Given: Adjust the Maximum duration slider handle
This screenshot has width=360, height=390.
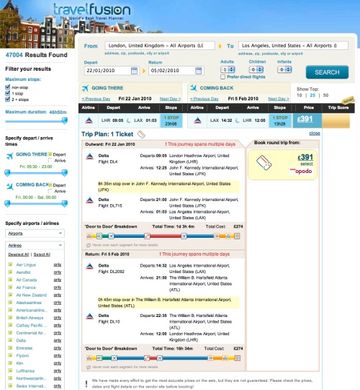Looking at the screenshot, I should coord(65,120).
